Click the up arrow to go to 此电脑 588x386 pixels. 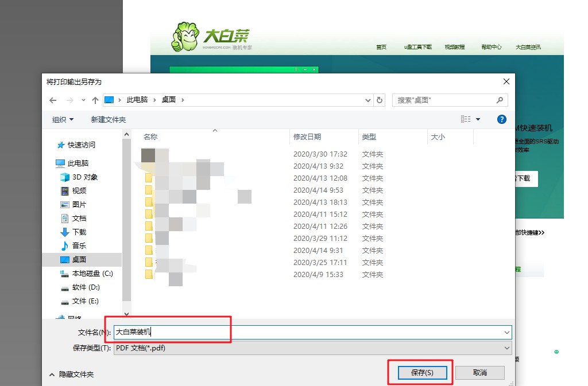[x=95, y=100]
